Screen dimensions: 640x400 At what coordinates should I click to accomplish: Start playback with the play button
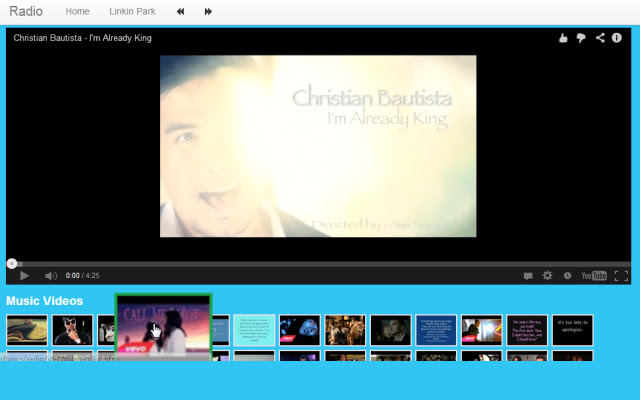pyautogui.click(x=24, y=276)
